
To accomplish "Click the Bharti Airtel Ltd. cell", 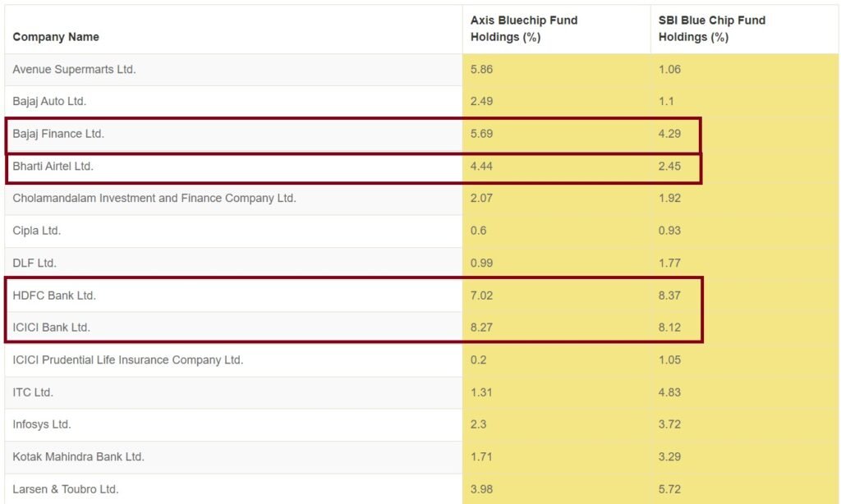I will click(x=53, y=167).
